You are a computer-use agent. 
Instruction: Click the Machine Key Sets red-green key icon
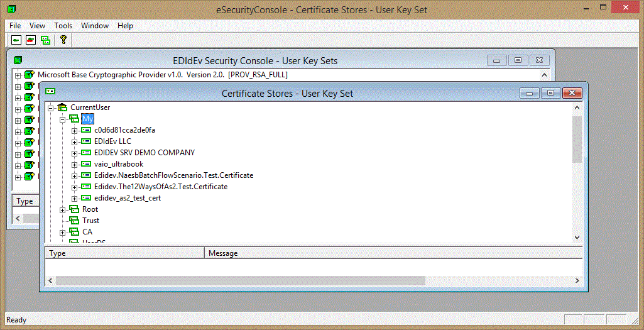pos(31,40)
